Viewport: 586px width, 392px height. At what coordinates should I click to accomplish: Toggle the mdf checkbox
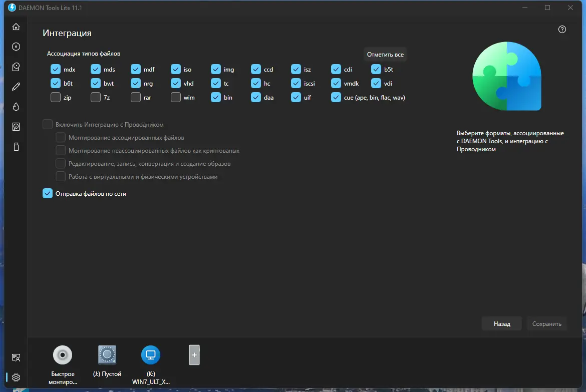(136, 69)
